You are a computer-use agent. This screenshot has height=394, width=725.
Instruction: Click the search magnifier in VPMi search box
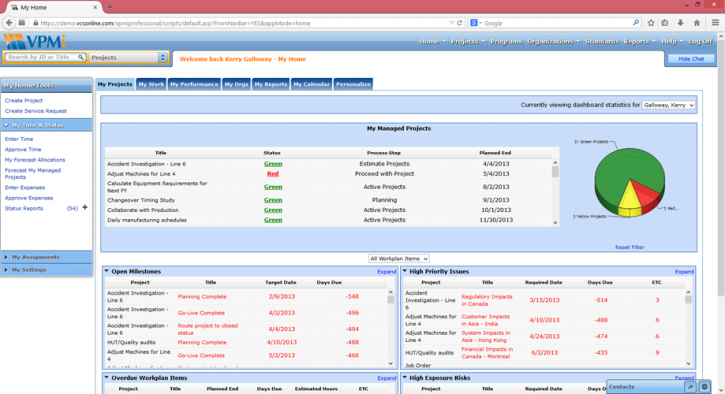[81, 57]
